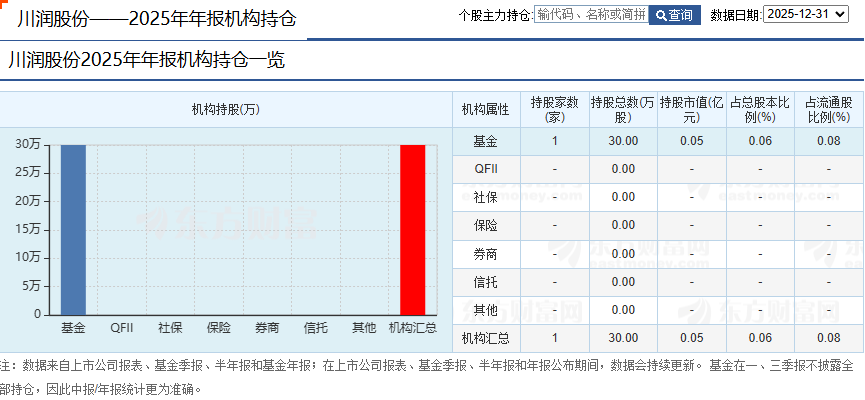
Task: Select the page title 川润股份——2025年年报机构持仓
Action: pyautogui.click(x=157, y=19)
